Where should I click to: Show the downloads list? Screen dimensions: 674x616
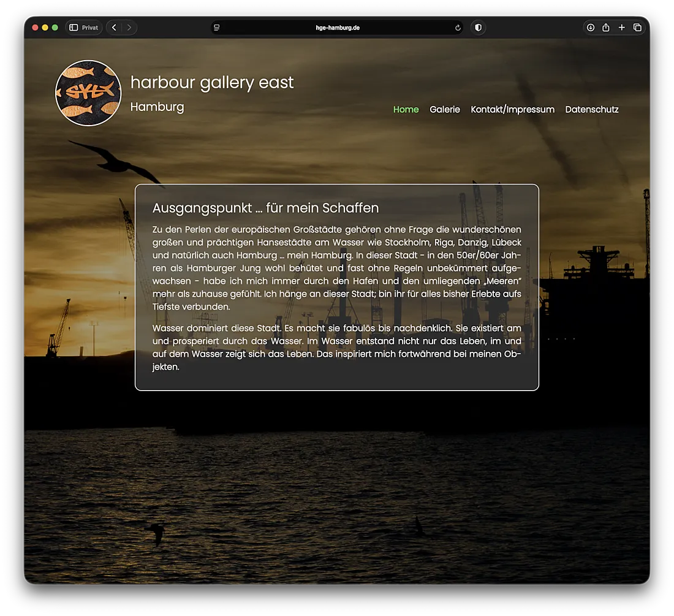tap(591, 28)
